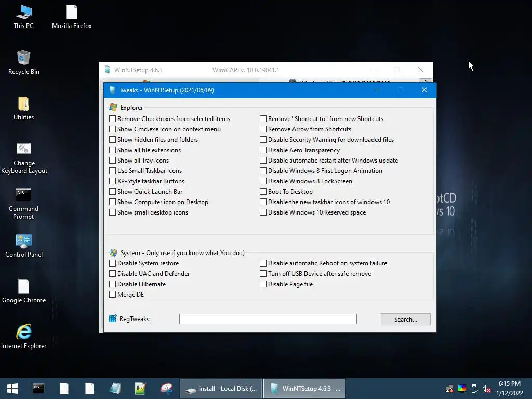Click the network tray icon
The width and height of the screenshot is (532, 399).
[449, 389]
